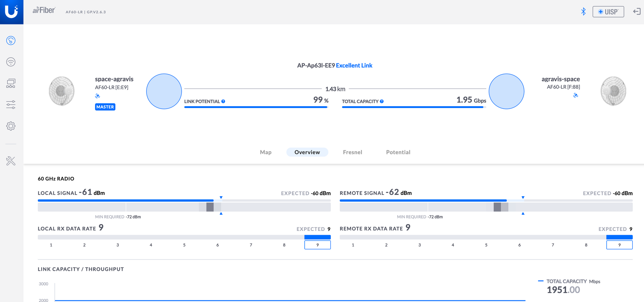Click the Excellent Link text
The width and height of the screenshot is (644, 302).
coord(354,65)
